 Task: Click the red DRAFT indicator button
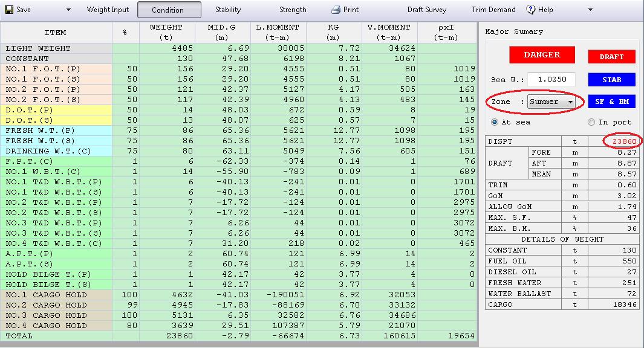coord(611,57)
